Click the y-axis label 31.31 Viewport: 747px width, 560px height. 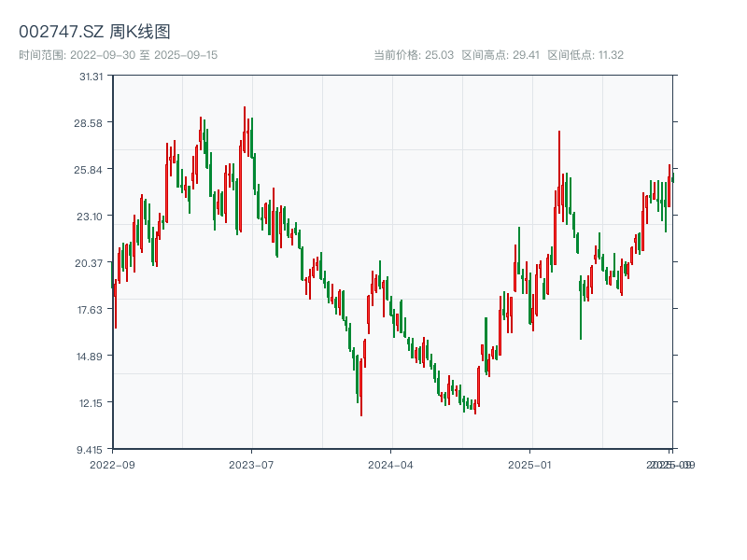(91, 77)
